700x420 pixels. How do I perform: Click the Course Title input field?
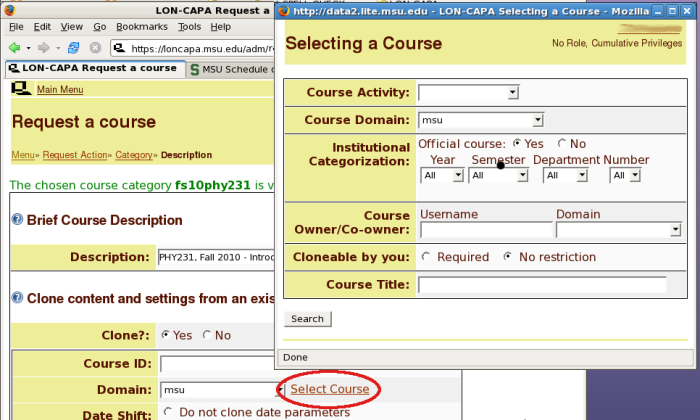tap(542, 285)
